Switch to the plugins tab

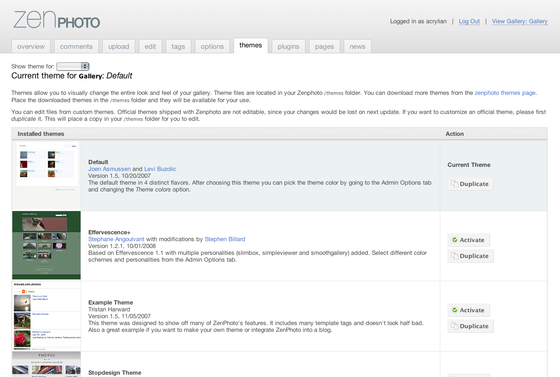(x=288, y=46)
